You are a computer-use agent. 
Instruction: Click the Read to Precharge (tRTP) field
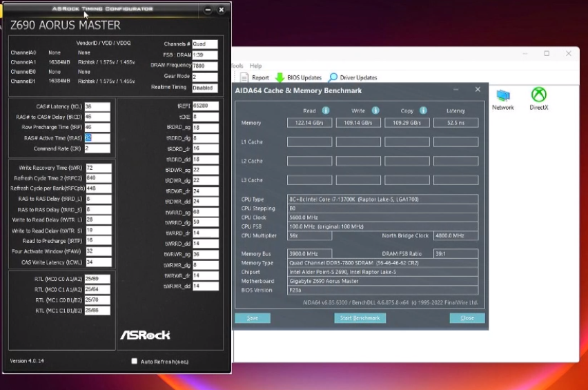coord(99,241)
